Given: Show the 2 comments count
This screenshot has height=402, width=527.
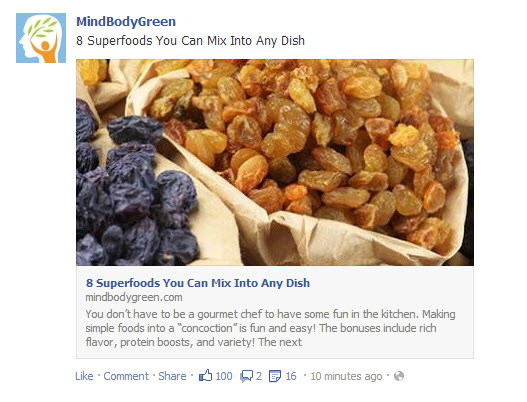Looking at the screenshot, I should (x=259, y=376).
